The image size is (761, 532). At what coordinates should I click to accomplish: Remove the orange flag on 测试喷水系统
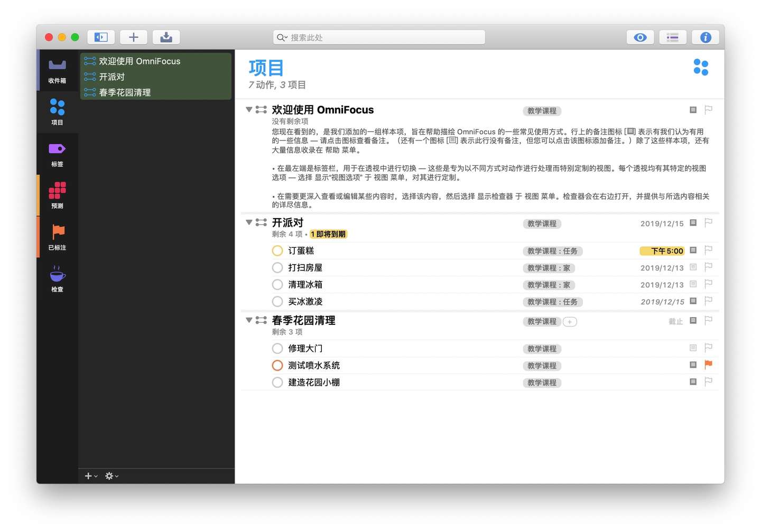(x=709, y=365)
